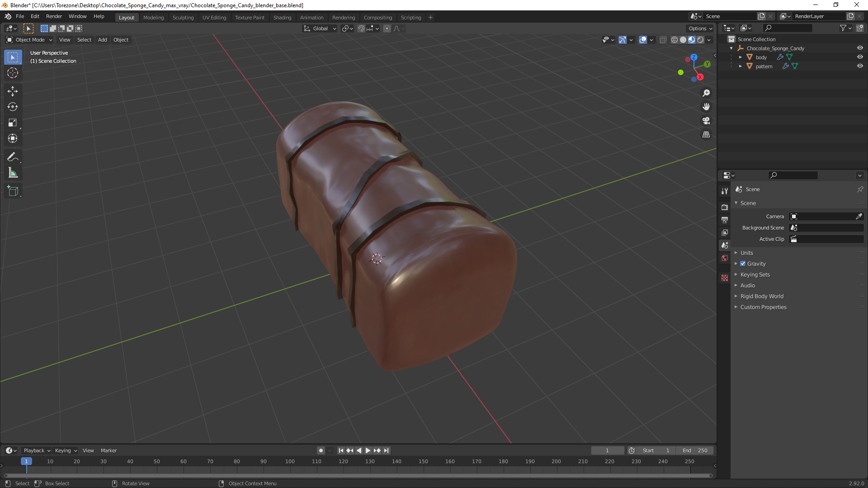Toggle X-ray mode in viewport
868x488 pixels.
tap(663, 40)
